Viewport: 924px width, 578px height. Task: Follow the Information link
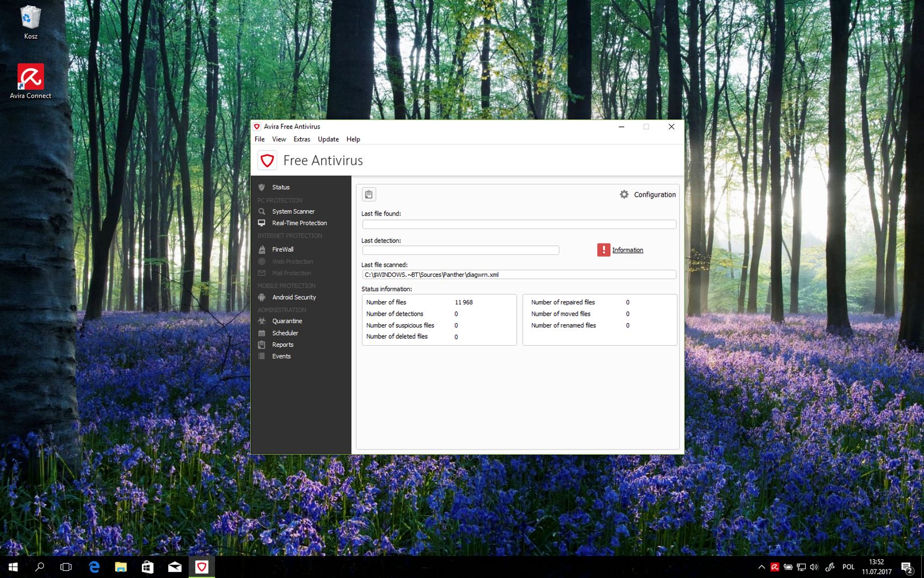pos(627,250)
